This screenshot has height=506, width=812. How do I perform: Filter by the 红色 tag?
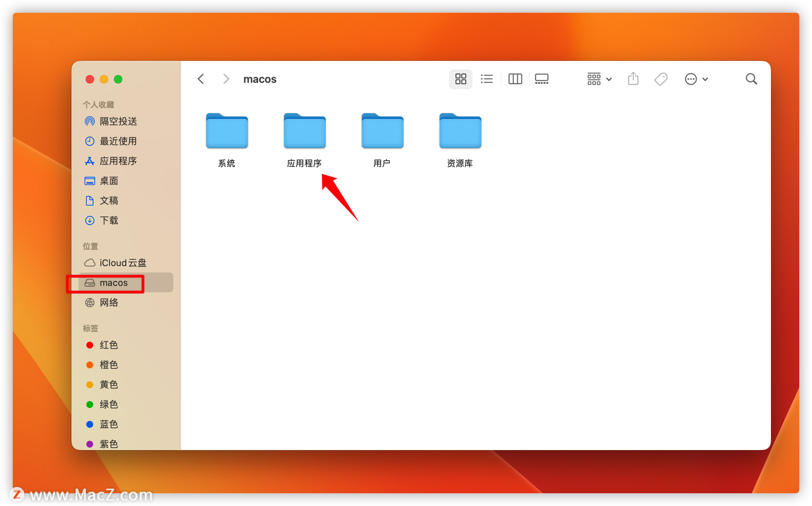point(126,345)
